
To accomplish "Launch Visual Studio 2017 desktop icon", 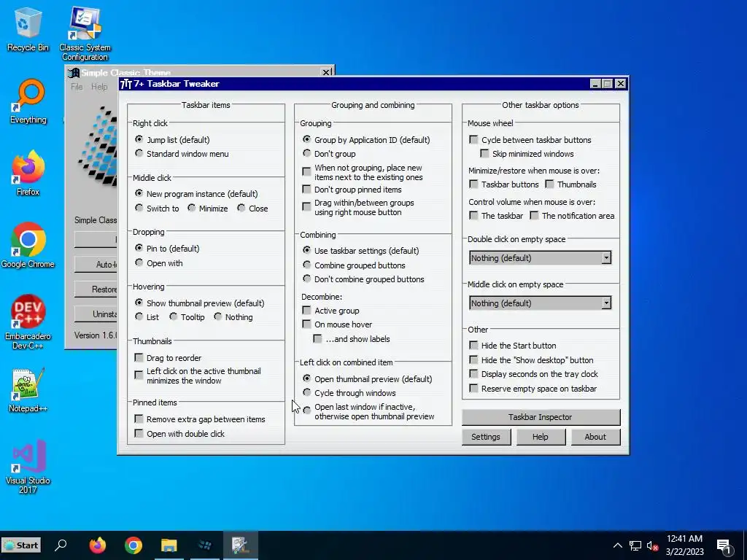I will [28, 467].
